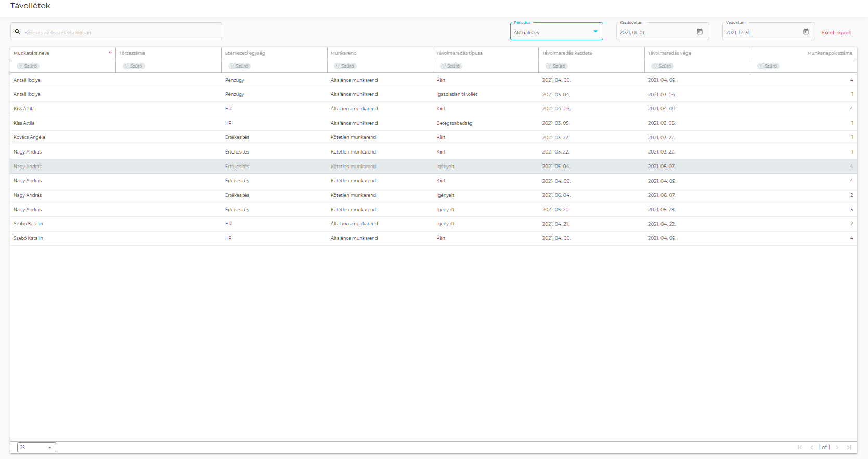The image size is (868, 459).
Task: Click end date 2021. 04. 22.
Action: [662, 224]
